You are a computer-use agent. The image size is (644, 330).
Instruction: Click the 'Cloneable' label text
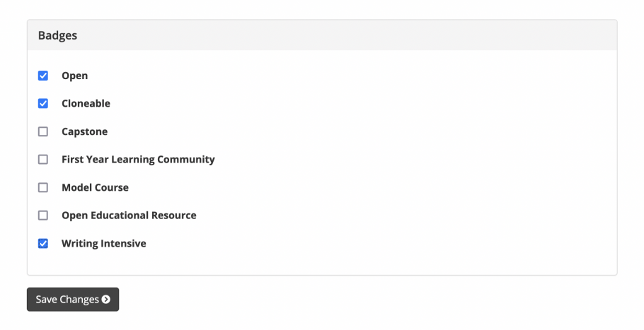(86, 103)
